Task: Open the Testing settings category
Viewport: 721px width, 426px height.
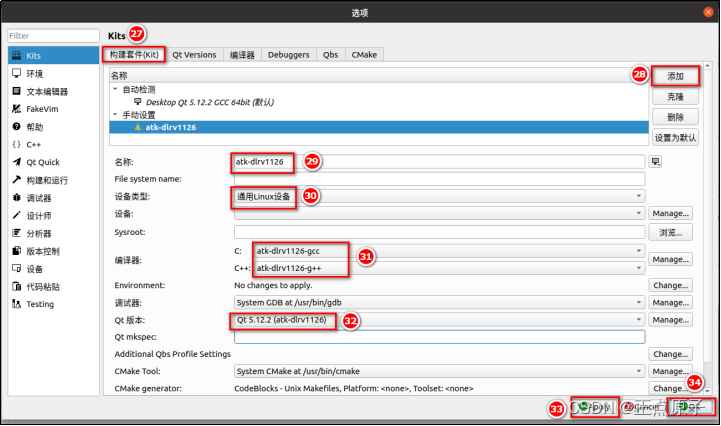Action: pyautogui.click(x=53, y=304)
